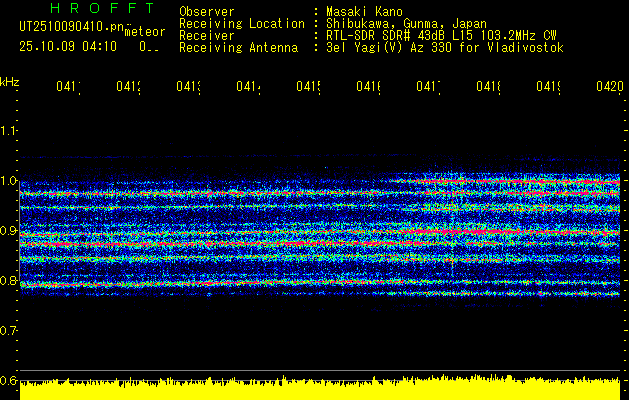Click the kHz axis unit label
The image size is (629, 400).
pyautogui.click(x=10, y=80)
